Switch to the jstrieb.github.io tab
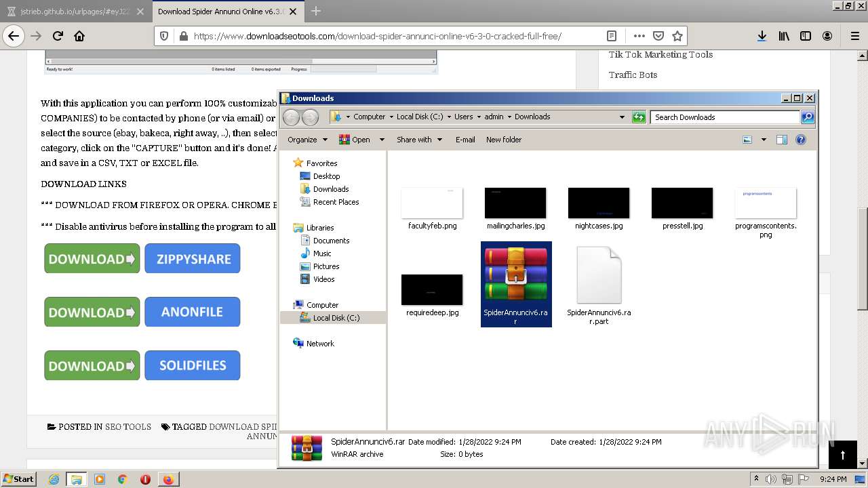The width and height of the screenshot is (868, 488). tap(75, 11)
